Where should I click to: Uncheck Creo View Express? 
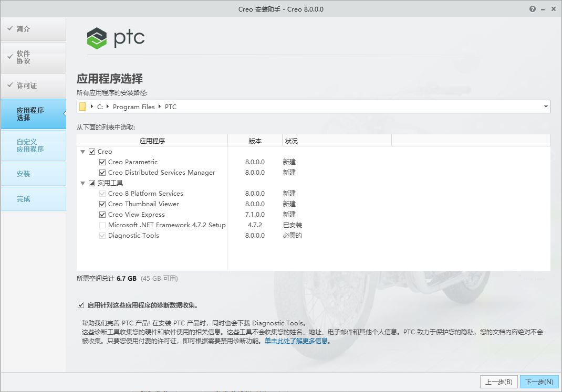click(x=102, y=215)
